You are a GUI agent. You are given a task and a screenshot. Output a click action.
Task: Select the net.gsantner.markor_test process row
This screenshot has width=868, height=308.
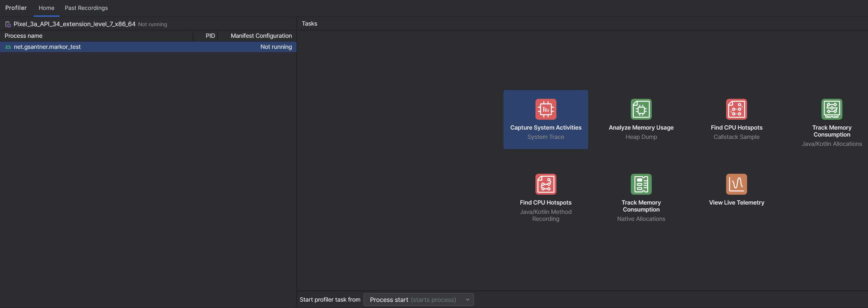[148, 47]
